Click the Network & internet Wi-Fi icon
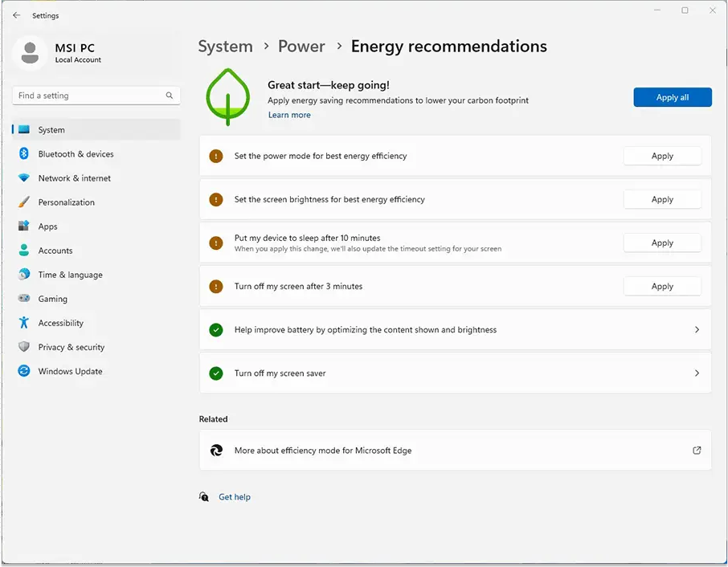Viewport: 728px width, 567px height. pyautogui.click(x=24, y=177)
